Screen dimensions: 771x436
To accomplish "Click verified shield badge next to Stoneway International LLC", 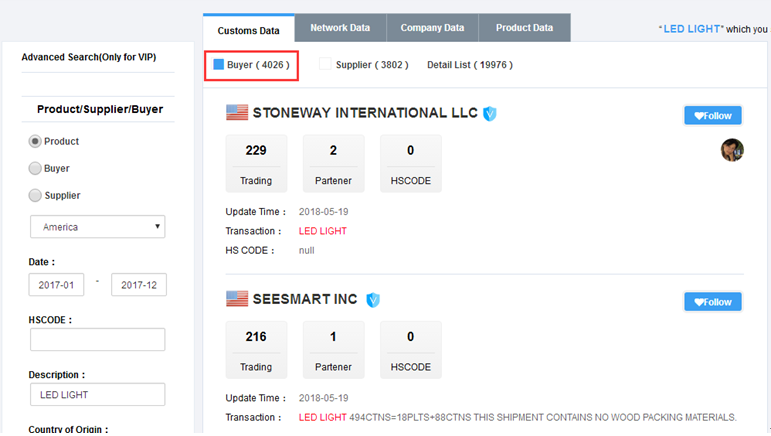I will coord(490,114).
